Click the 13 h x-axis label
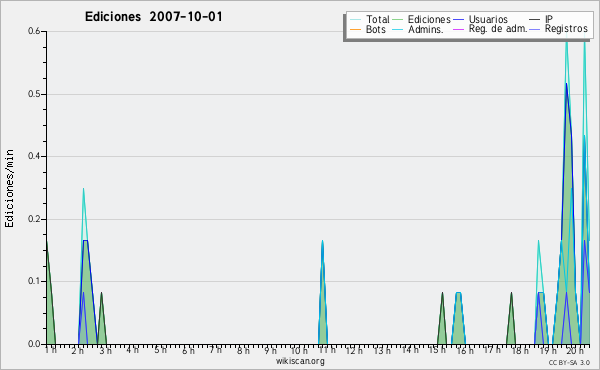Screen dimensions: 600x370 (x=382, y=350)
